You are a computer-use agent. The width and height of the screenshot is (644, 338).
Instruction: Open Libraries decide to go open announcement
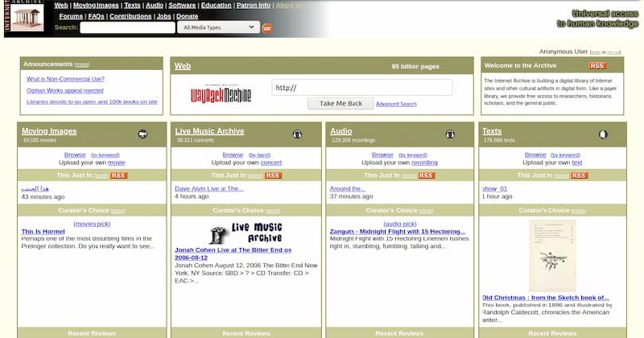(x=92, y=102)
